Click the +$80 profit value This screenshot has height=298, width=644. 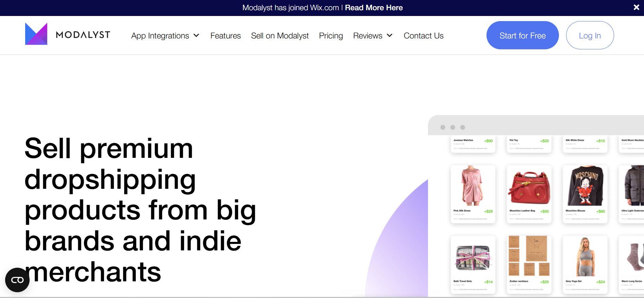click(x=601, y=211)
